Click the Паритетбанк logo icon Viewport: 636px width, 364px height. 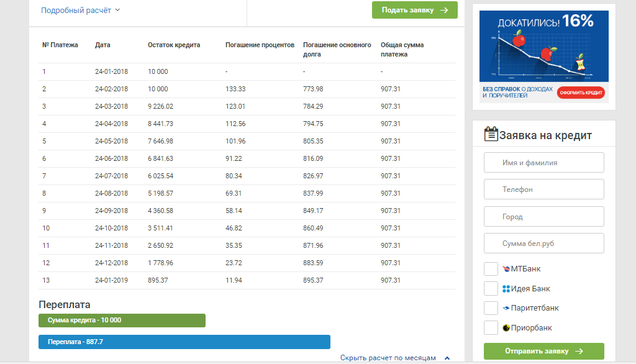click(506, 308)
